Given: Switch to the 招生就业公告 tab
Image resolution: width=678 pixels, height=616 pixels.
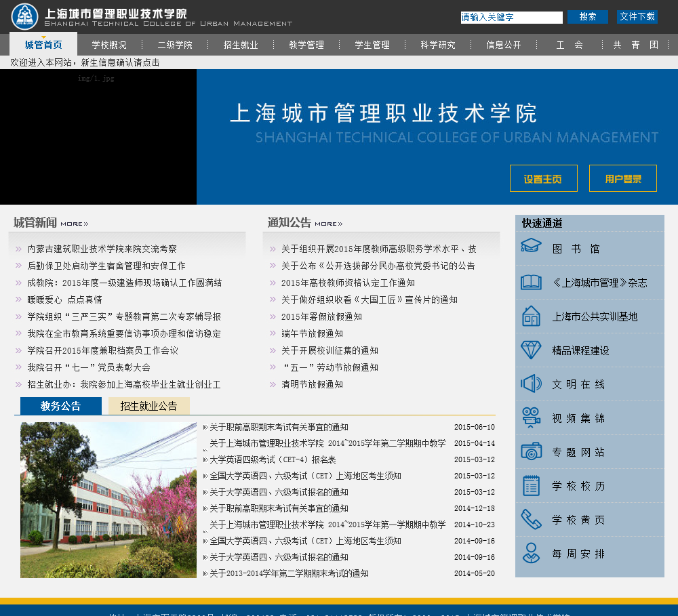Looking at the screenshot, I should (x=148, y=406).
